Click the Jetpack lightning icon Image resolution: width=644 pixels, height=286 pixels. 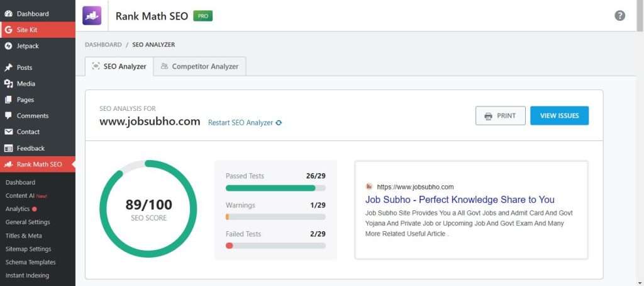(x=8, y=46)
